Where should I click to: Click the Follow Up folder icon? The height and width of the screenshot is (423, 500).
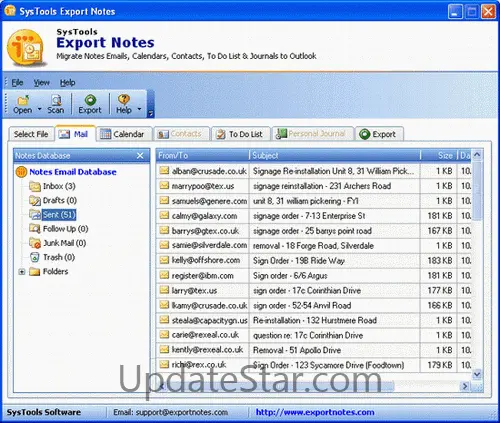35,229
